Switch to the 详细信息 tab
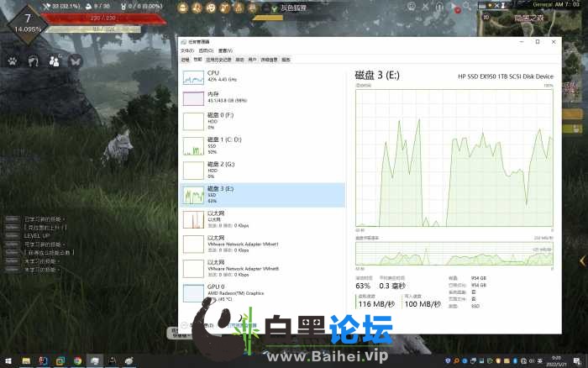Image resolution: width=588 pixels, height=368 pixels. (269, 60)
